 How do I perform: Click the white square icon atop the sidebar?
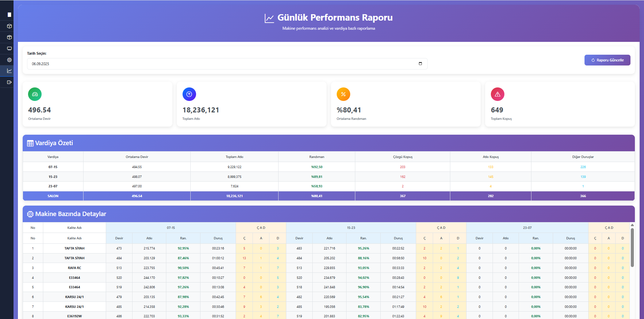pos(9,15)
